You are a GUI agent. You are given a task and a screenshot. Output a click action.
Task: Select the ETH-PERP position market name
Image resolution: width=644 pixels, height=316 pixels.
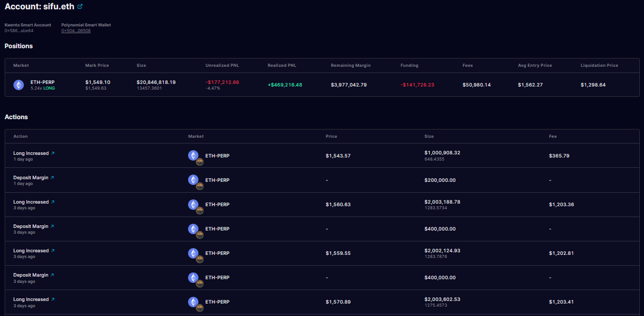[x=42, y=82]
